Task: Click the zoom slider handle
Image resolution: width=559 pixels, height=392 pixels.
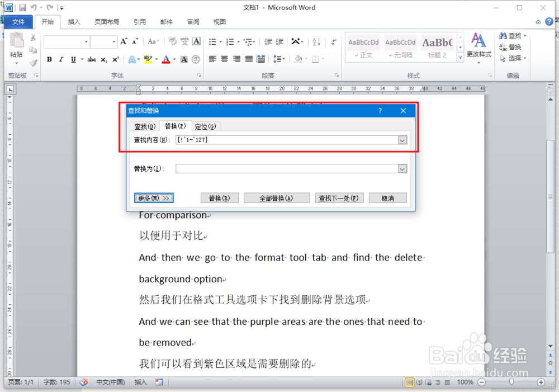Action: 511,382
